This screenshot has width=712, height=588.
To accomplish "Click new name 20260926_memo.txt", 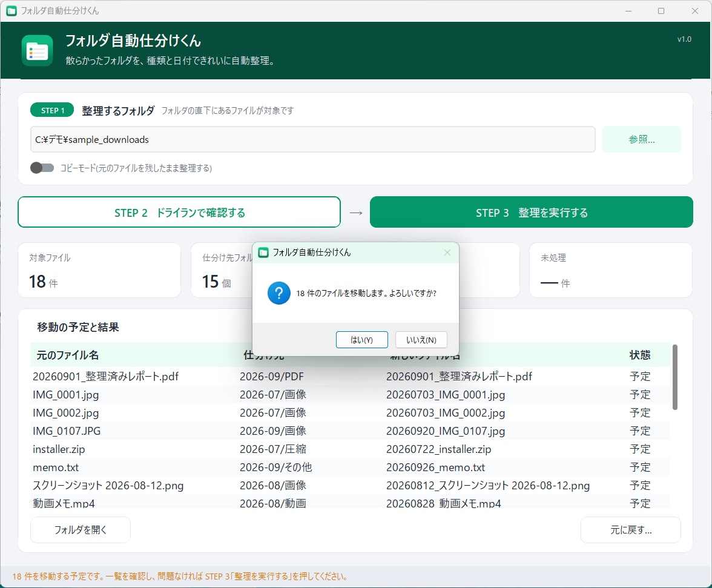I will [x=435, y=467].
